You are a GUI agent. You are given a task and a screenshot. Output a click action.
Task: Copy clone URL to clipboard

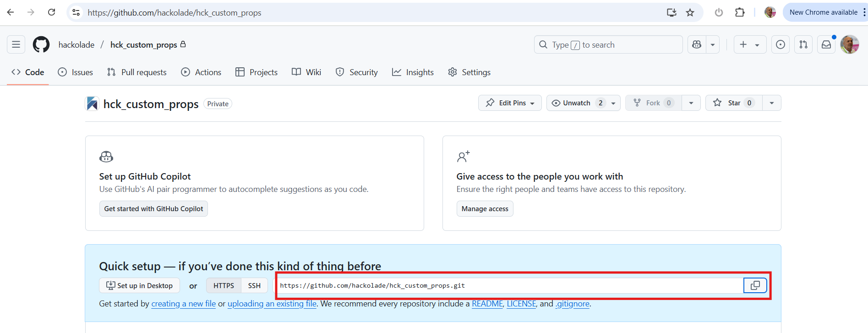coord(755,285)
